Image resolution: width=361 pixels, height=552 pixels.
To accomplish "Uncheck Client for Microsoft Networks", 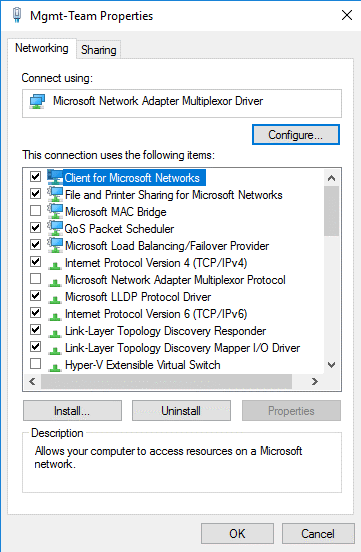I will click(x=35, y=176).
